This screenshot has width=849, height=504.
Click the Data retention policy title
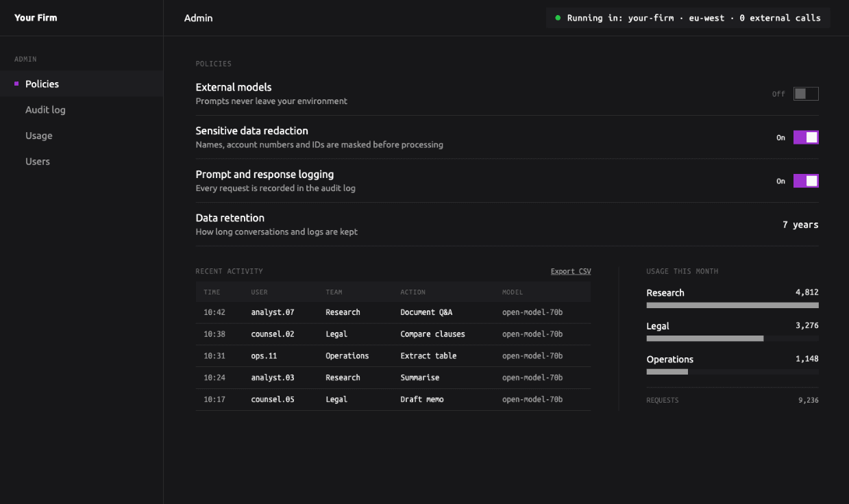point(230,218)
